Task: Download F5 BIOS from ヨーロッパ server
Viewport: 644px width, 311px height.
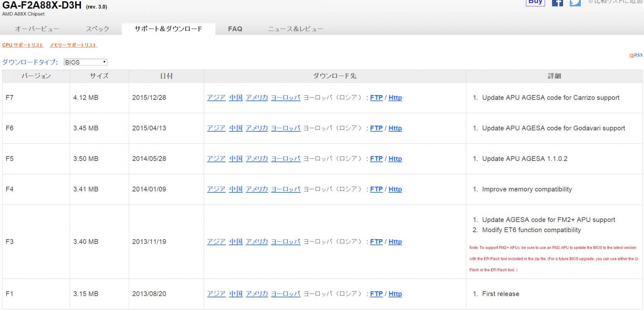Action: (x=286, y=159)
